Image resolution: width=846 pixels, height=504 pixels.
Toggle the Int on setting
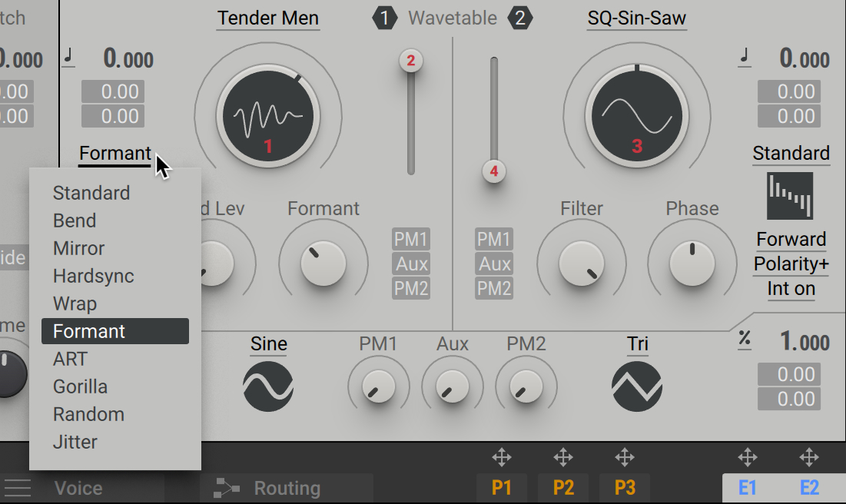791,289
